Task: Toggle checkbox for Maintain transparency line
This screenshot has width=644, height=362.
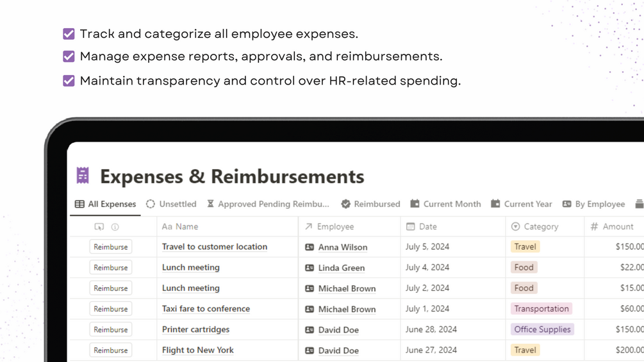Action: click(x=69, y=81)
